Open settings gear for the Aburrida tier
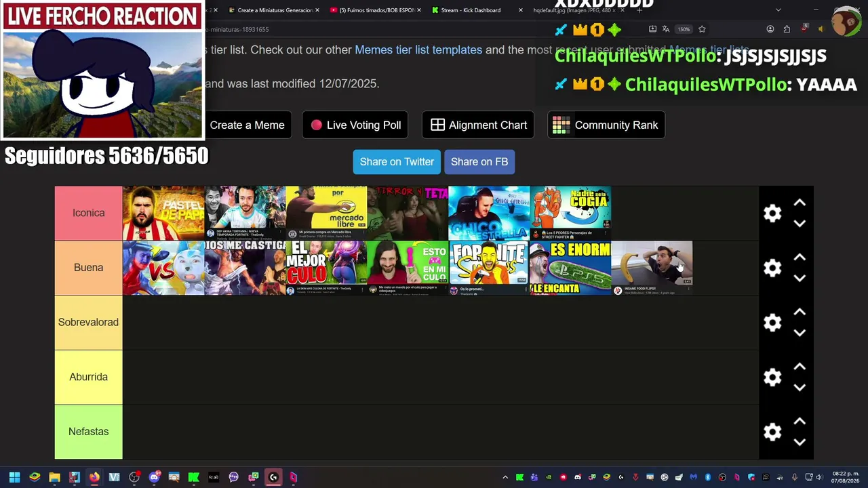Image resolution: width=868 pixels, height=488 pixels. (x=772, y=378)
